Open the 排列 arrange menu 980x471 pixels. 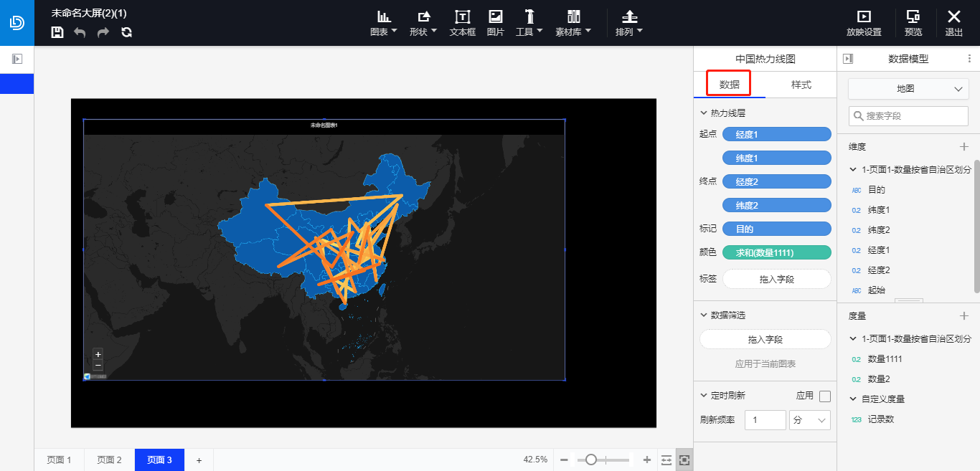click(629, 23)
